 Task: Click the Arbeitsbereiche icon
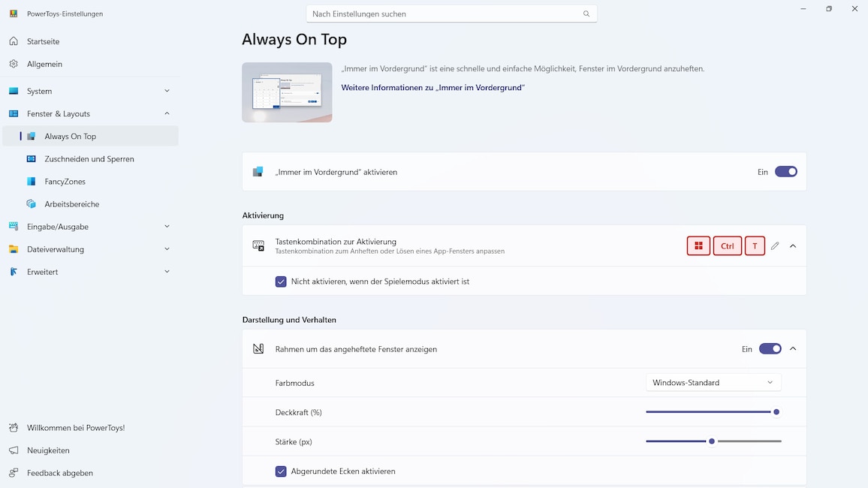(x=32, y=204)
